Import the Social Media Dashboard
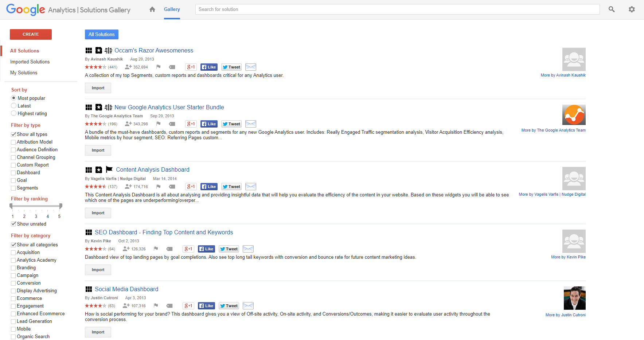644x340 pixels. click(98, 332)
